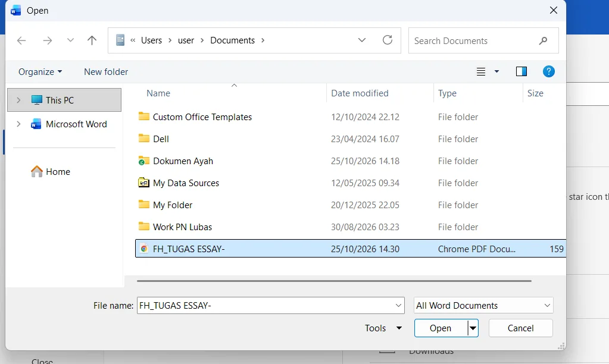The height and width of the screenshot is (364, 609).
Task: Click the horizontal scrollbar of file list
Action: [334, 281]
